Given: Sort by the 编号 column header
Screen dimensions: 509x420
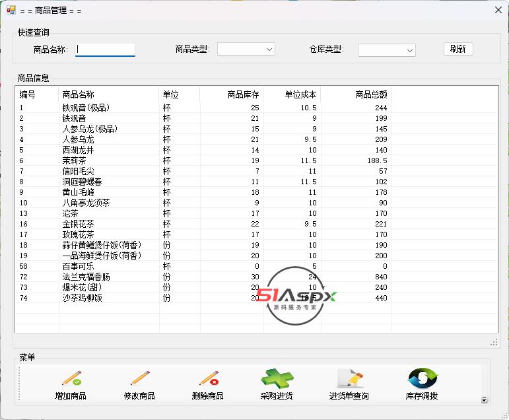Looking at the screenshot, I should (x=37, y=94).
